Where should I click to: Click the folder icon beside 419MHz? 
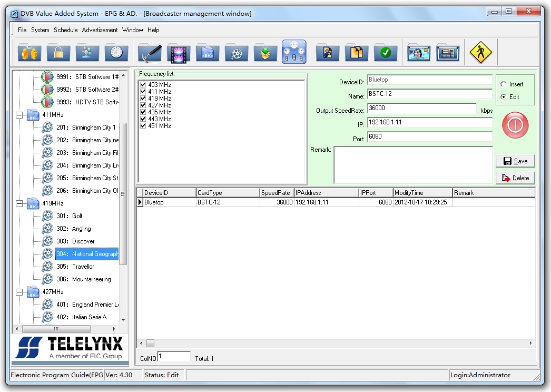33,203
